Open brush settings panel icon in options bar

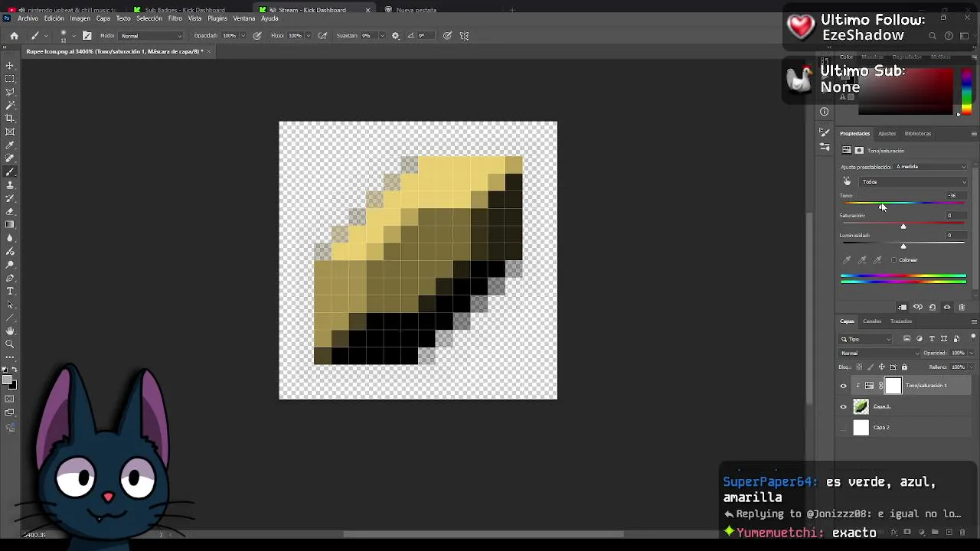pyautogui.click(x=87, y=35)
